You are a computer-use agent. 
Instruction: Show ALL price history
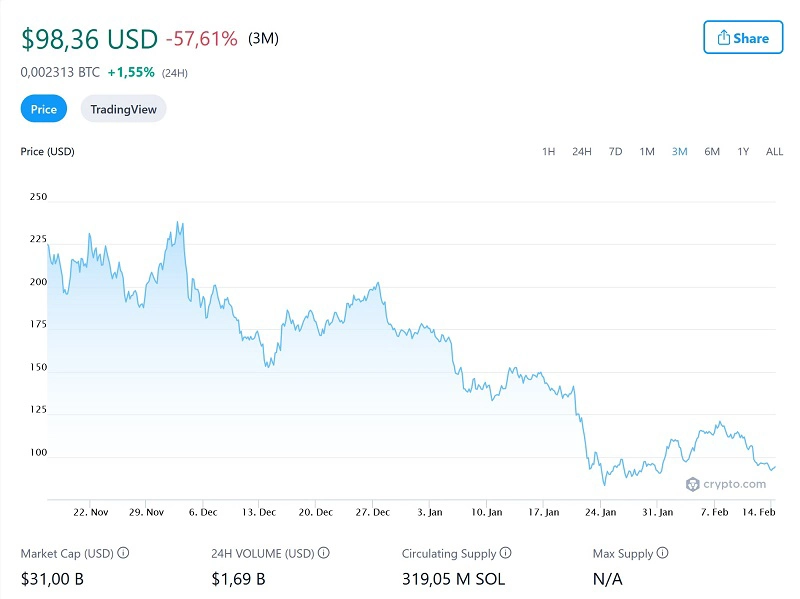point(774,151)
